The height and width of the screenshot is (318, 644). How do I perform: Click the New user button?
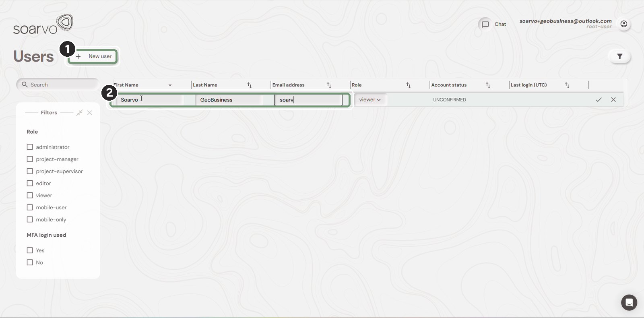(93, 56)
